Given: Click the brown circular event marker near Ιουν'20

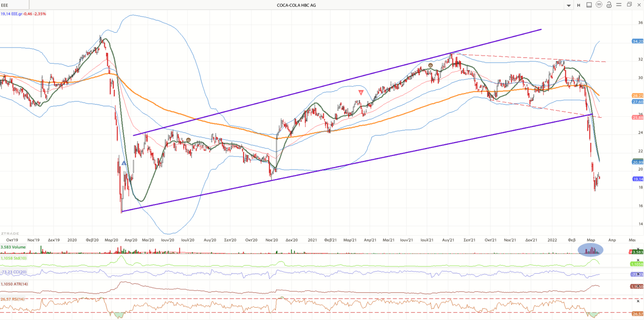Looking at the screenshot, I should click(188, 140).
